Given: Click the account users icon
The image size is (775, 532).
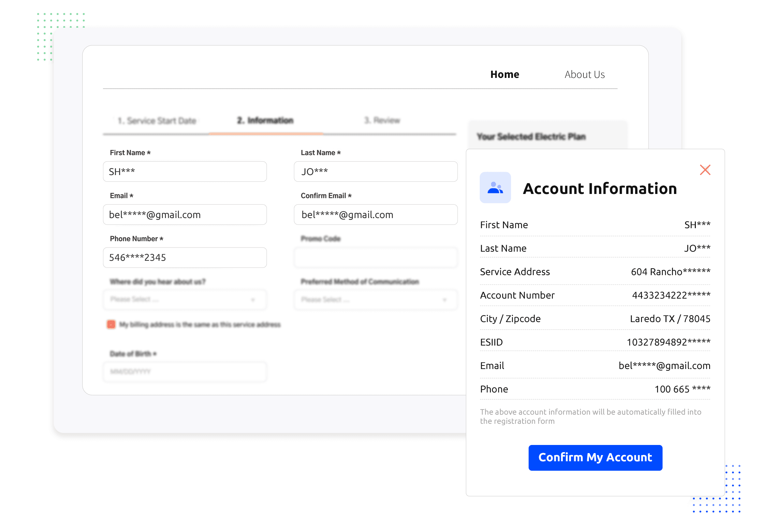Looking at the screenshot, I should (x=495, y=187).
